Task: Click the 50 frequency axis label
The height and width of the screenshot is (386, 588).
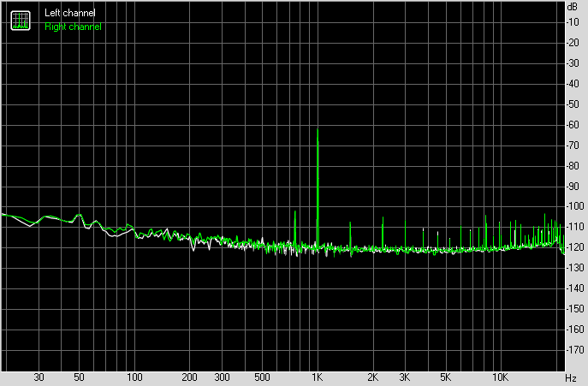Action: click(79, 377)
